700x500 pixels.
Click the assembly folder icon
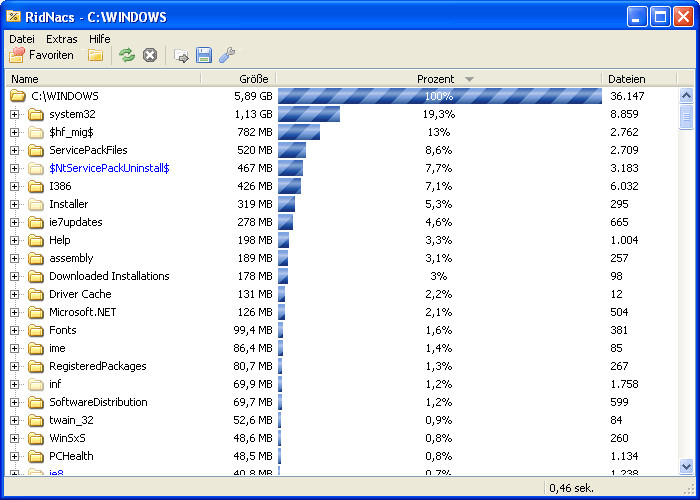click(x=36, y=258)
